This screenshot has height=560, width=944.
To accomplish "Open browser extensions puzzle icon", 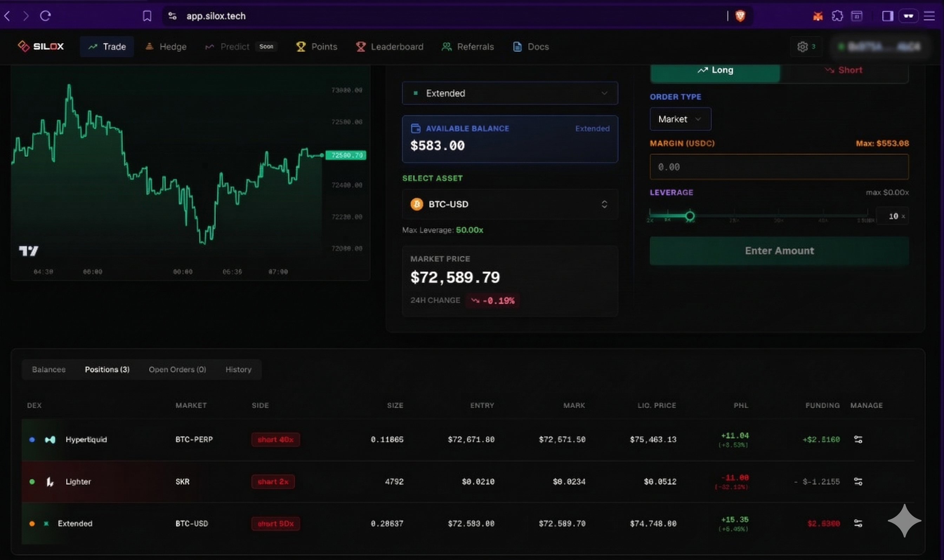I will [x=837, y=16].
